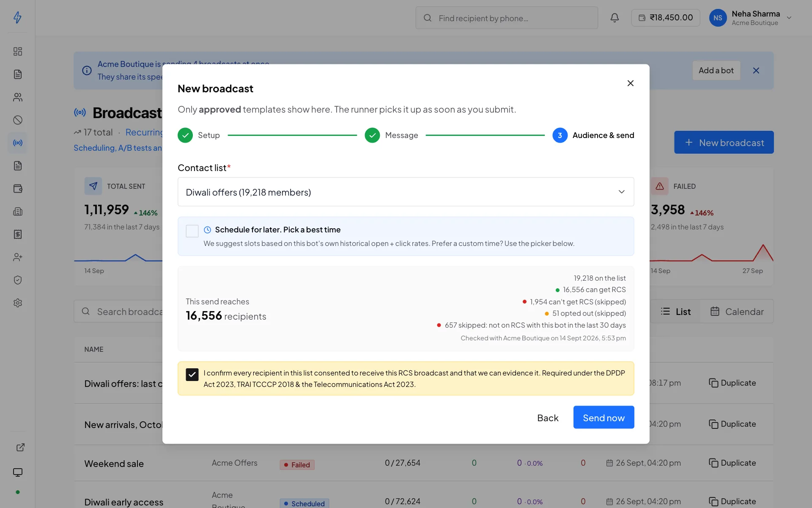Screen dimensions: 812x508
Task: Switch to Calendar view
Action: click(x=737, y=312)
